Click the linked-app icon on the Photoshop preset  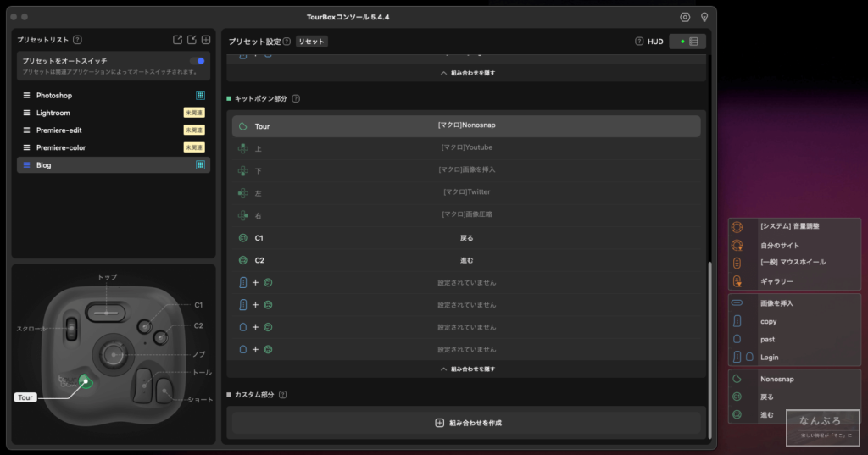pos(200,96)
